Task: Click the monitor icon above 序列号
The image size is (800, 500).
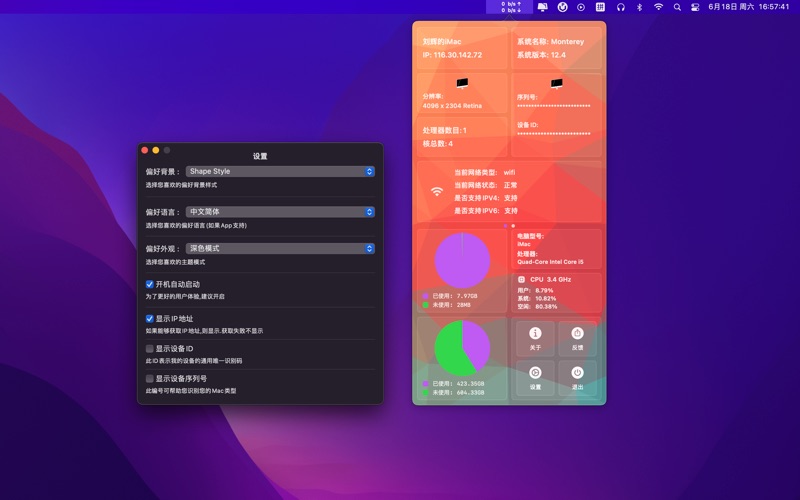Action: point(556,83)
